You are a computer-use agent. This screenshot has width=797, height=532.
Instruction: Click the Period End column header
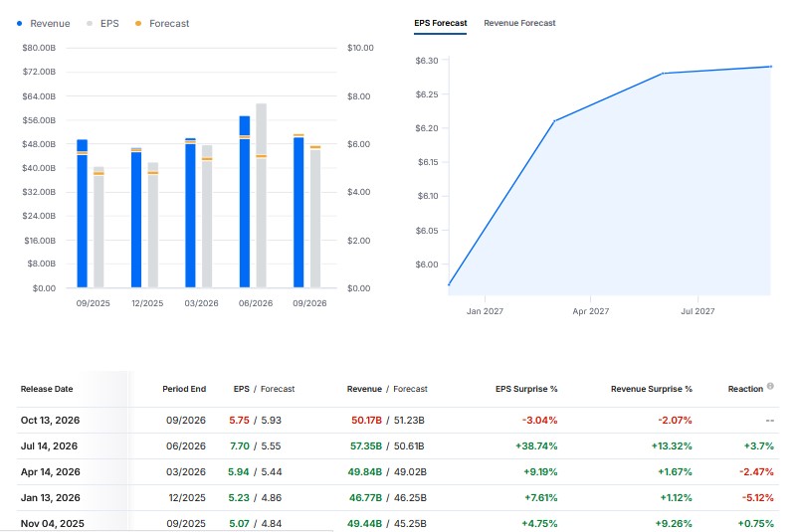click(x=184, y=389)
